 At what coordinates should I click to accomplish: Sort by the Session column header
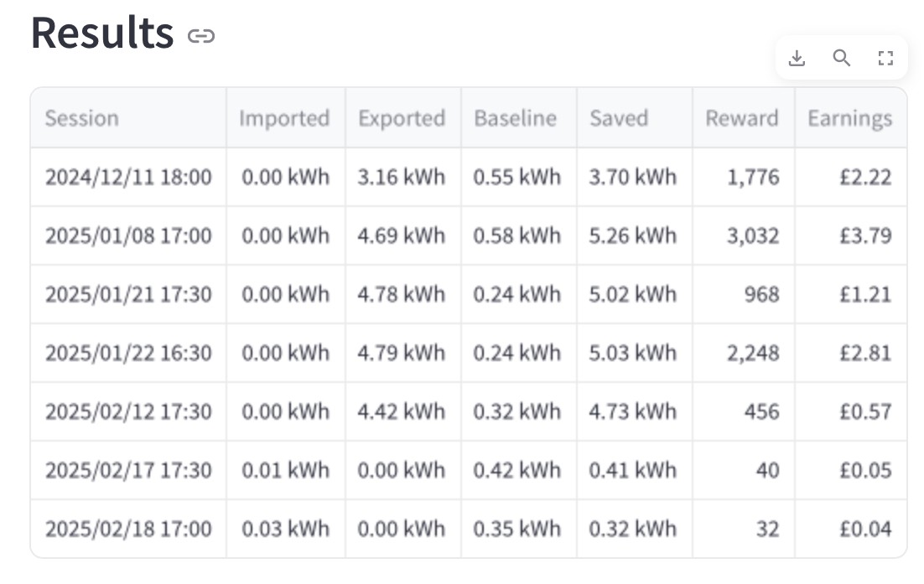[128, 118]
